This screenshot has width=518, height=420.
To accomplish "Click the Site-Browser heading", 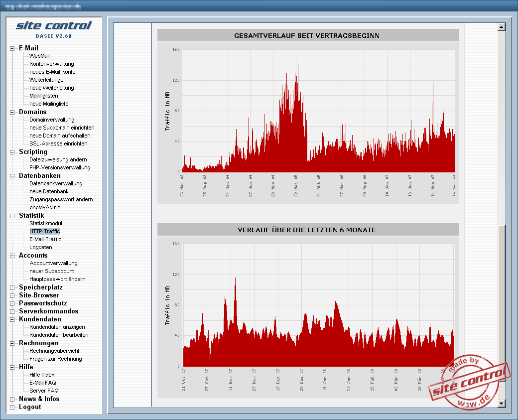I will [39, 295].
